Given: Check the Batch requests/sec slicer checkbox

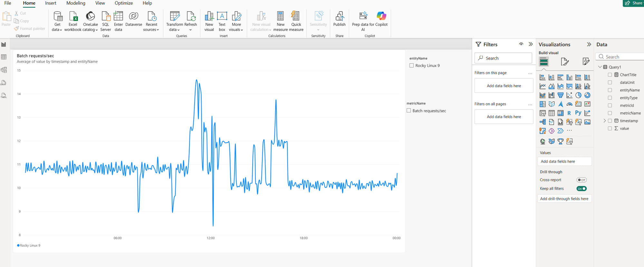Looking at the screenshot, I should tap(409, 110).
